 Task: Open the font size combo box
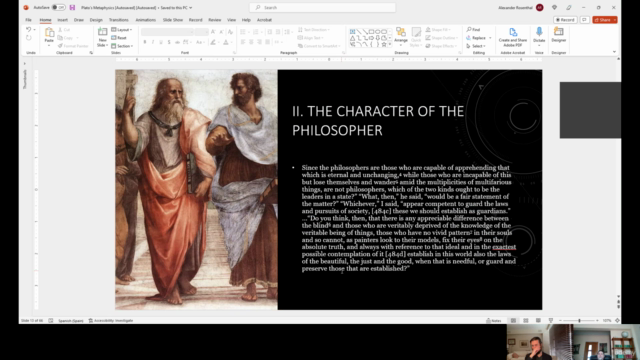(202, 31)
